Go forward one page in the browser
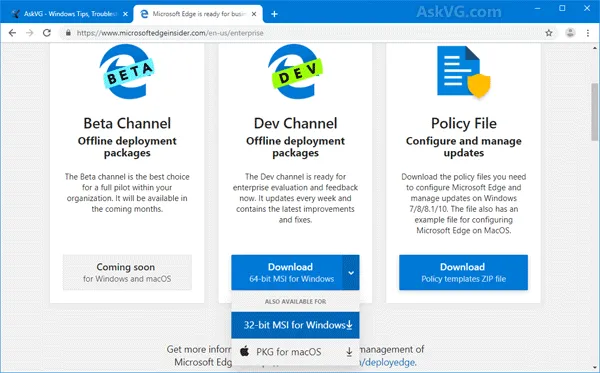The height and width of the screenshot is (373, 600). tap(29, 33)
